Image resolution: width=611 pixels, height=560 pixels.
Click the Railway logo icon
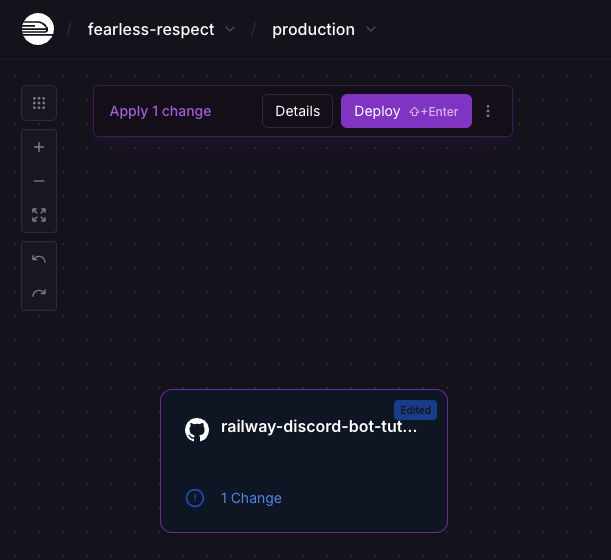[38, 29]
